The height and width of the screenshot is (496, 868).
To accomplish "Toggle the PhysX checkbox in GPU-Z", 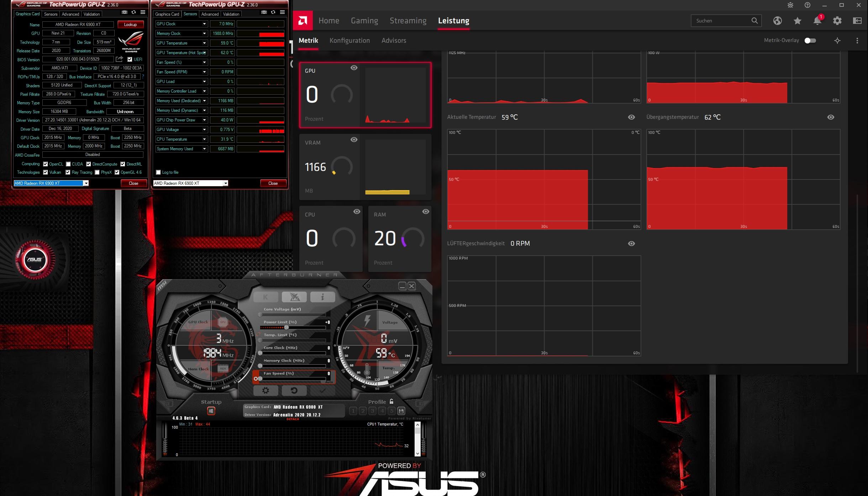I will coord(97,172).
